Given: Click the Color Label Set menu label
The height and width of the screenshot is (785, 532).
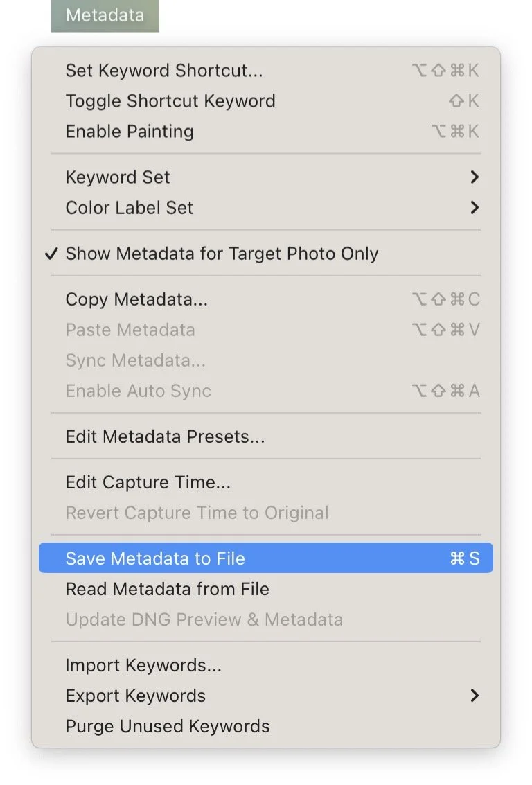Looking at the screenshot, I should [x=130, y=208].
